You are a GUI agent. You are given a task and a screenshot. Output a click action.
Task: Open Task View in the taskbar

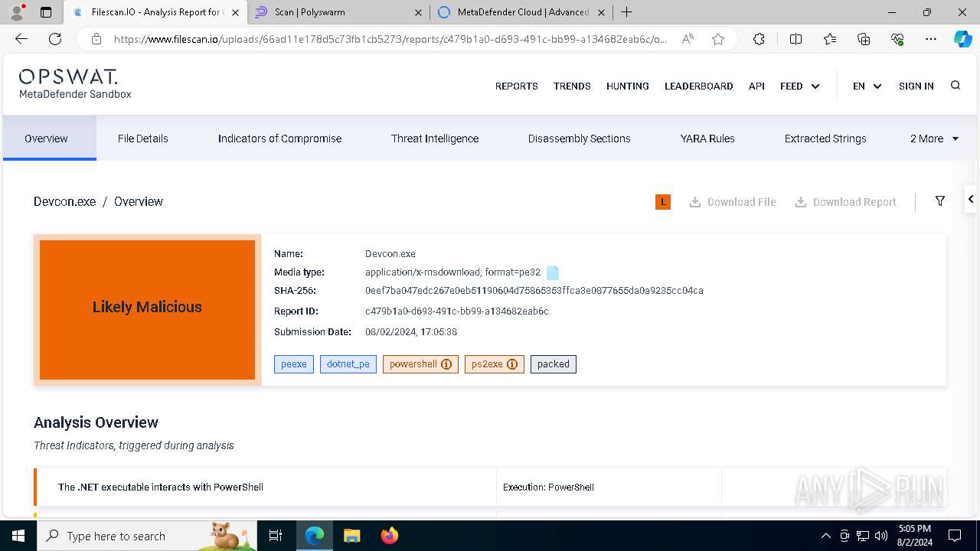(x=276, y=536)
